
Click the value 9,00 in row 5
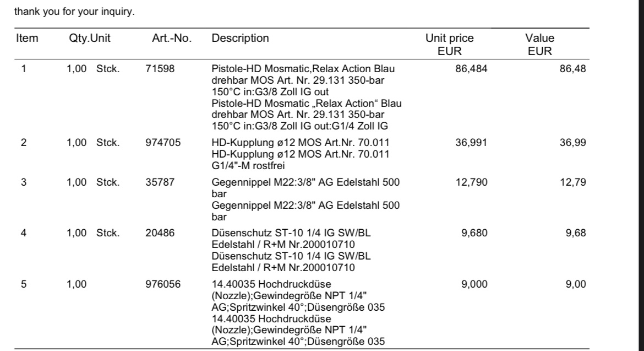click(576, 284)
